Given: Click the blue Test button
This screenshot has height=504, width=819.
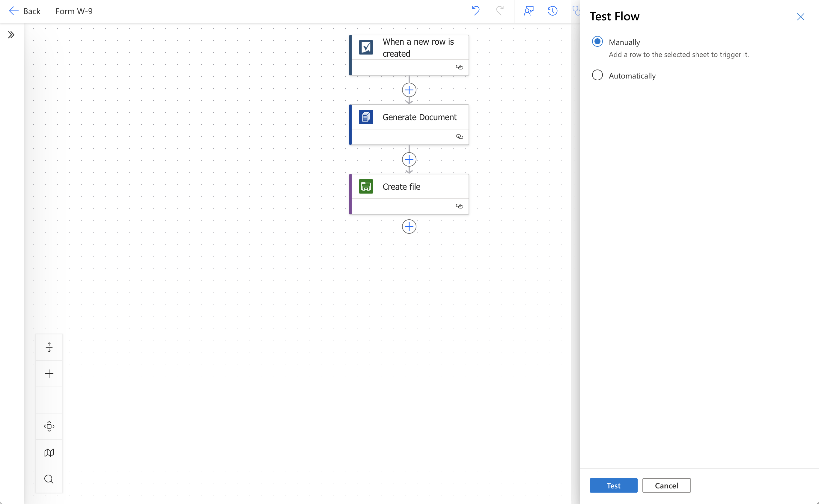Looking at the screenshot, I should 613,485.
